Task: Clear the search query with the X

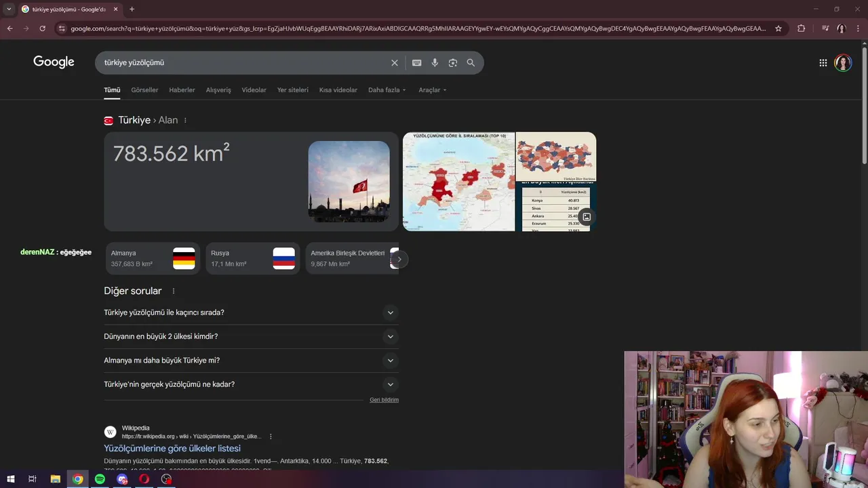Action: [x=395, y=62]
